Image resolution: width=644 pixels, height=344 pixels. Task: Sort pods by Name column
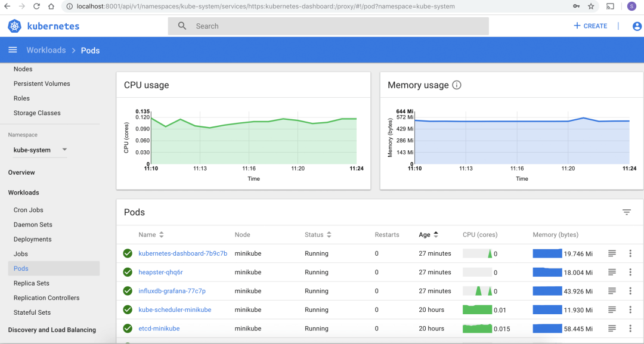151,235
